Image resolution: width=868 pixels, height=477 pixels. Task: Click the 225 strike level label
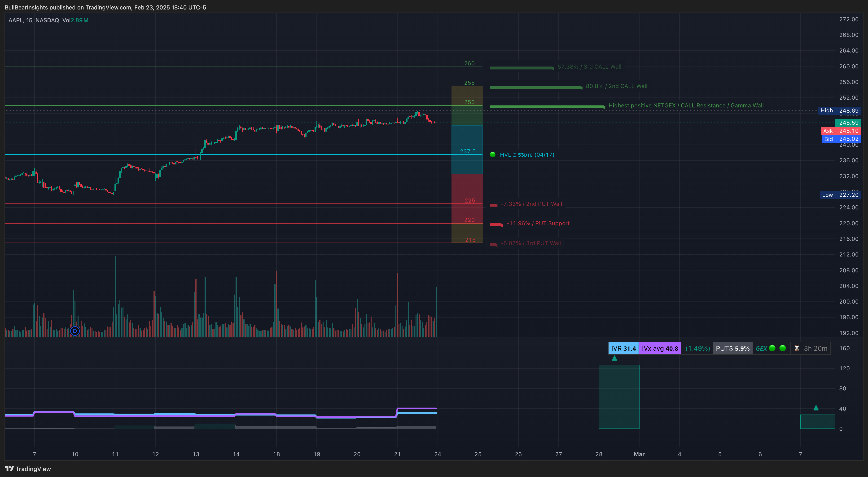(x=470, y=201)
